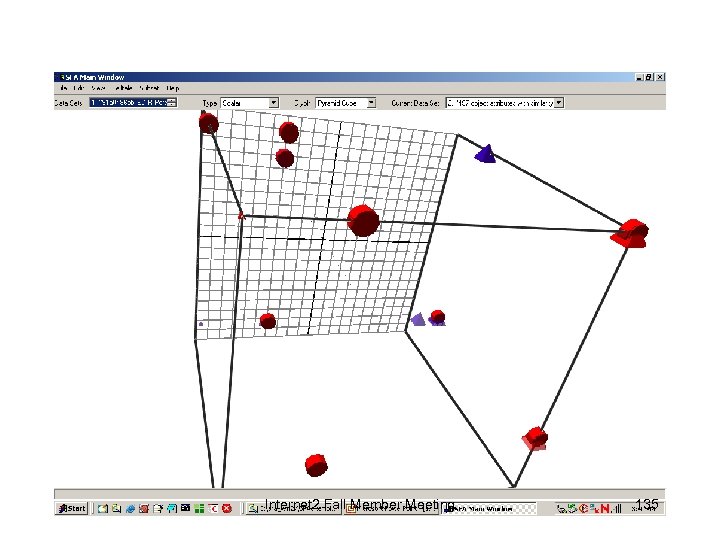This screenshot has height=540, width=720.
Task: Click the red N system tray icon
Action: coord(605,508)
